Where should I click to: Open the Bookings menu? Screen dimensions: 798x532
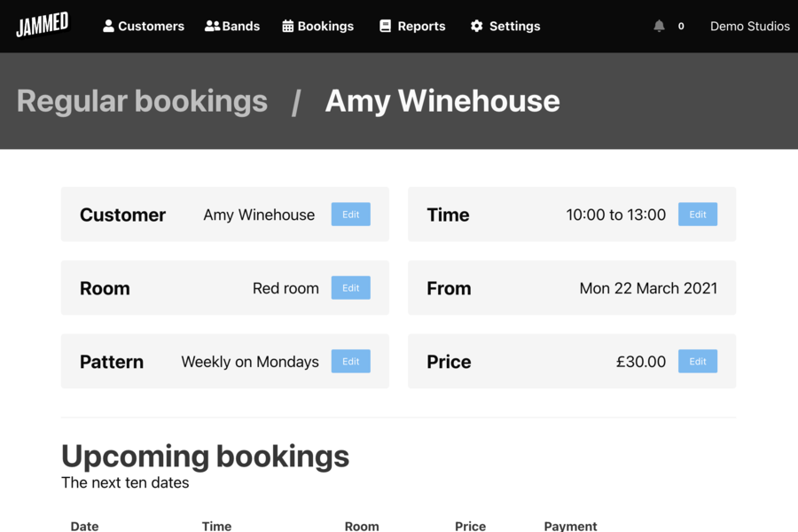click(x=325, y=27)
